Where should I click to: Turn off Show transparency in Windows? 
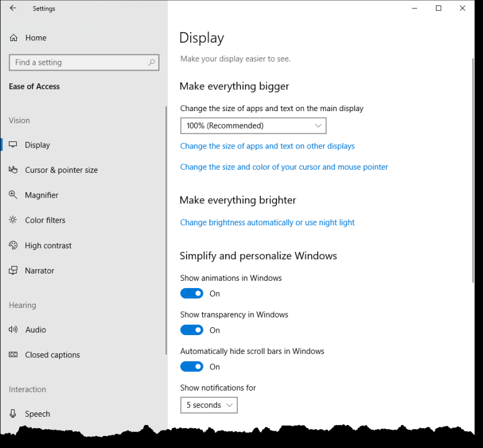click(191, 330)
